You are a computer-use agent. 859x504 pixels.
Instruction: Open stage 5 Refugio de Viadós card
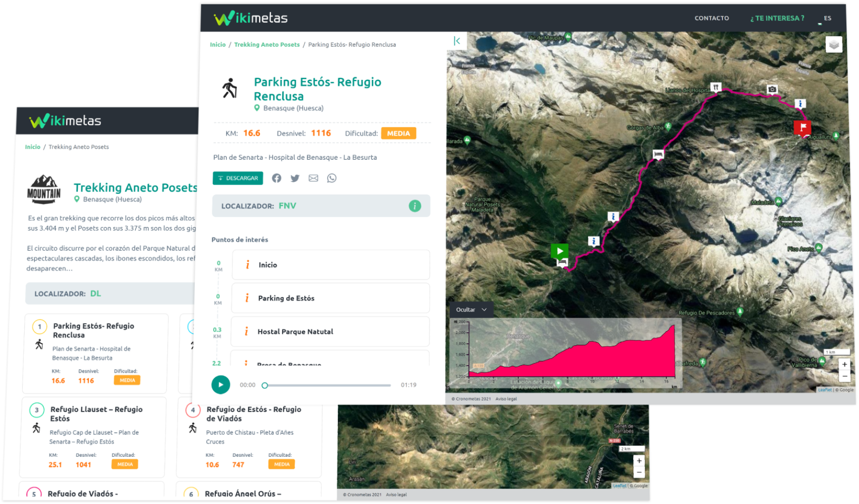point(92,490)
